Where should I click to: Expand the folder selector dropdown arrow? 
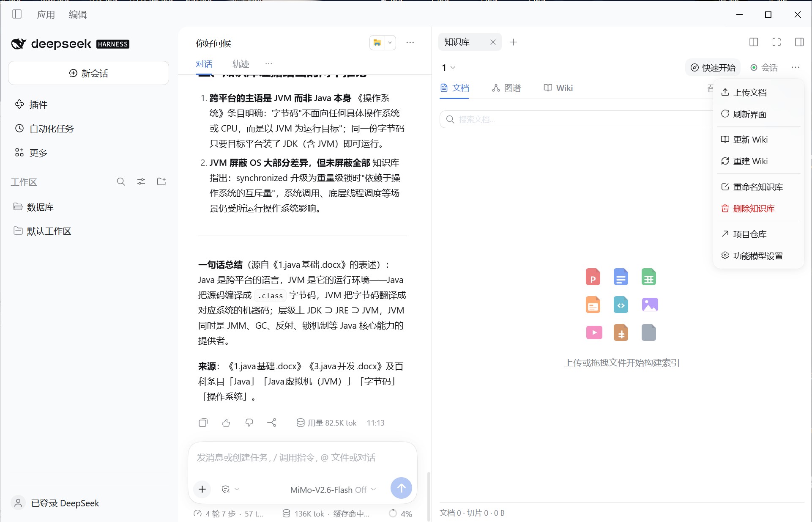(x=390, y=43)
